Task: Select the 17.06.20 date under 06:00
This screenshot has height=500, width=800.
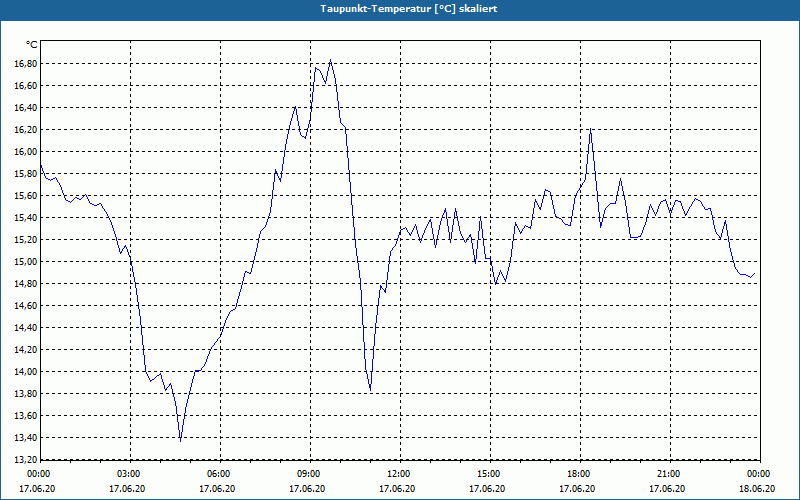Action: pyautogui.click(x=217, y=488)
